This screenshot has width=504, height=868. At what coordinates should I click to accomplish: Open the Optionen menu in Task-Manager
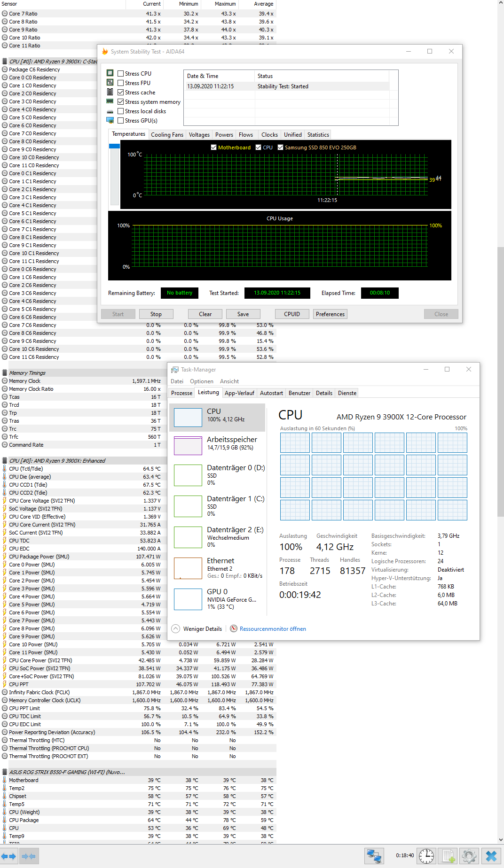(x=202, y=381)
